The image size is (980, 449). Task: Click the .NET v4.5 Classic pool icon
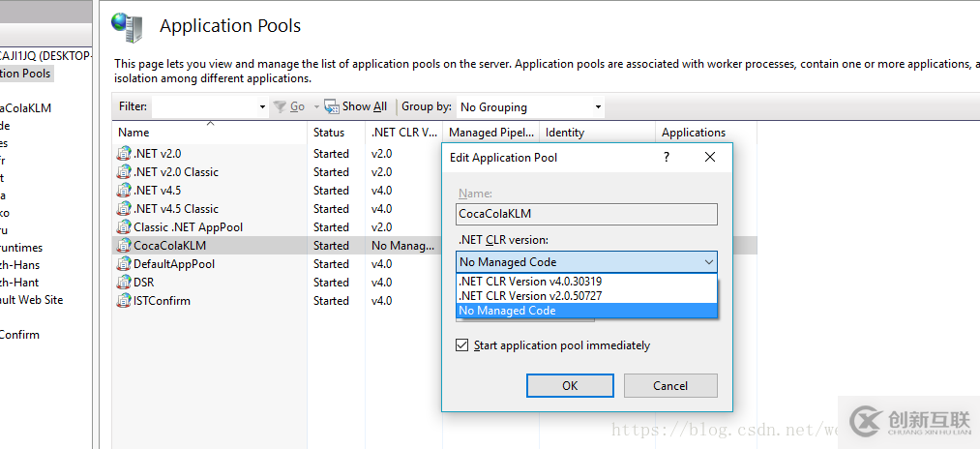(x=124, y=208)
